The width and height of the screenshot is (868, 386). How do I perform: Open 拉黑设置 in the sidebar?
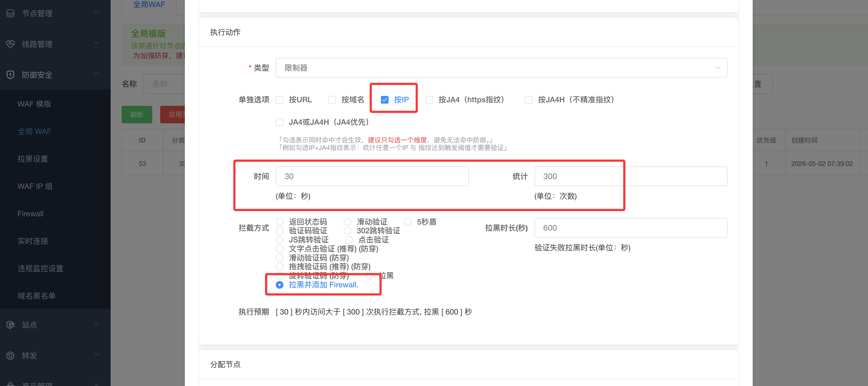[x=33, y=158]
